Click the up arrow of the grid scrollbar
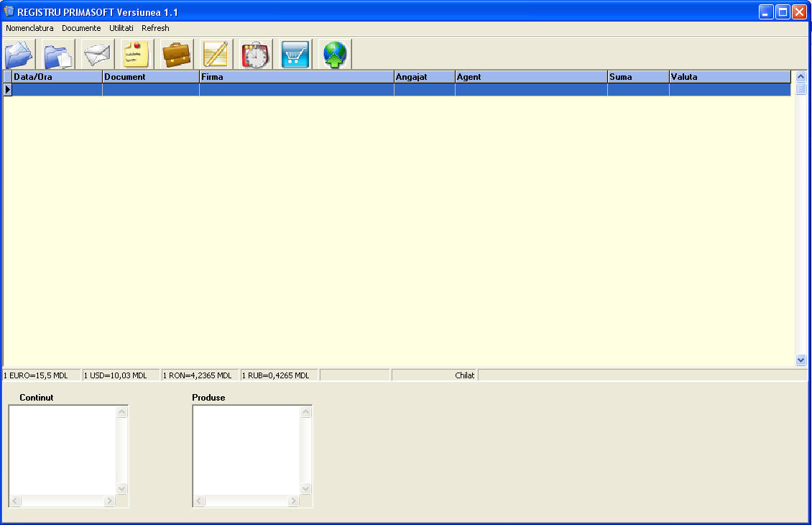This screenshot has width=812, height=525. tap(801, 77)
